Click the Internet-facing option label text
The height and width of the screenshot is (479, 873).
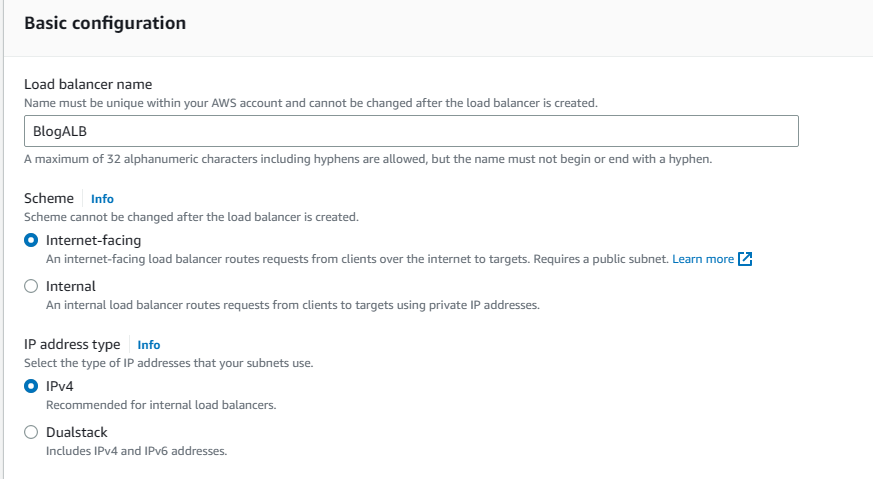pyautogui.click(x=93, y=240)
